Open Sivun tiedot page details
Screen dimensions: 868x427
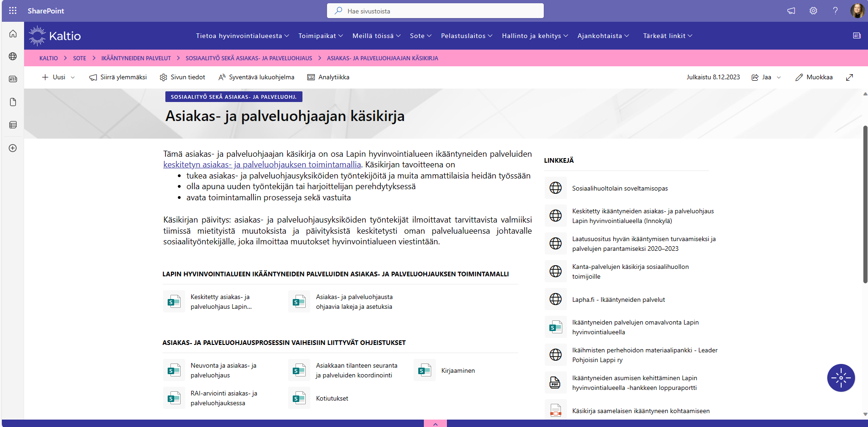point(182,77)
